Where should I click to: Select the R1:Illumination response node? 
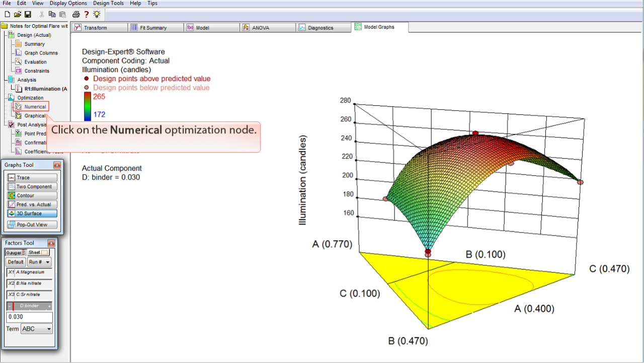pyautogui.click(x=46, y=89)
